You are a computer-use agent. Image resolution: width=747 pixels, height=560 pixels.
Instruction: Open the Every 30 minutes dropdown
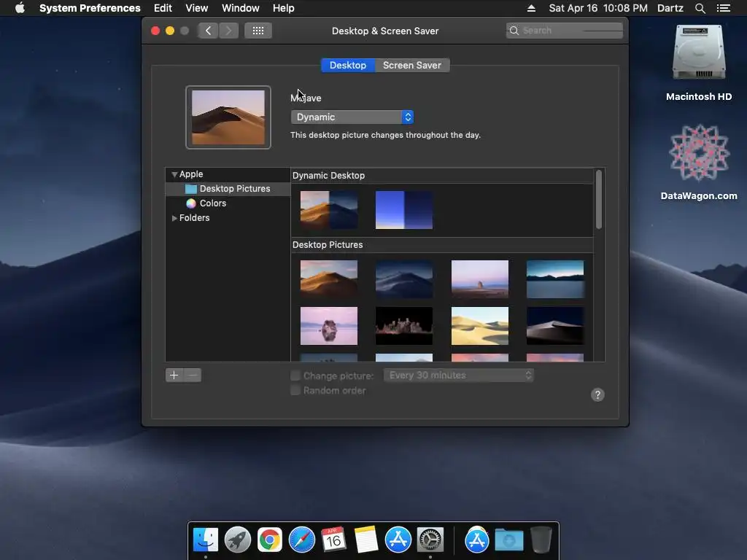click(458, 376)
